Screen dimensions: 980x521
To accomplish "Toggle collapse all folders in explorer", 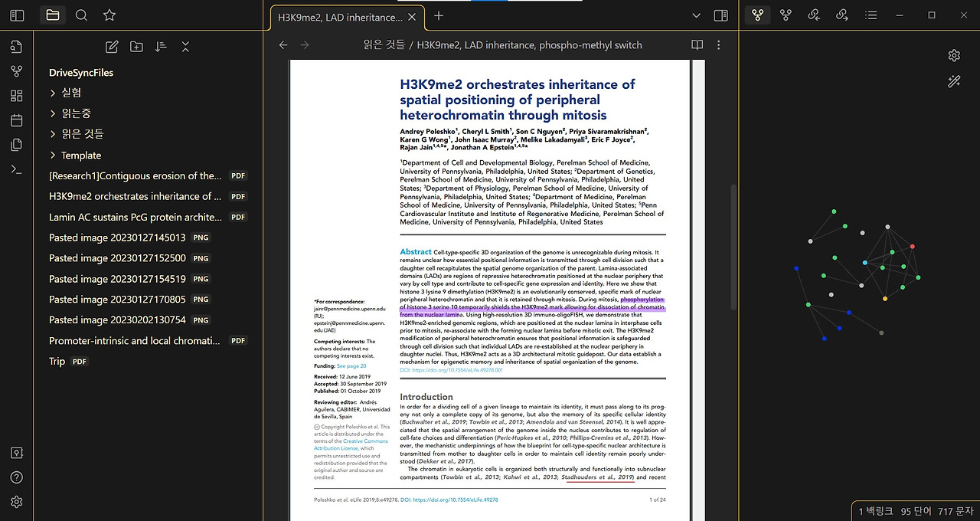I will 185,47.
